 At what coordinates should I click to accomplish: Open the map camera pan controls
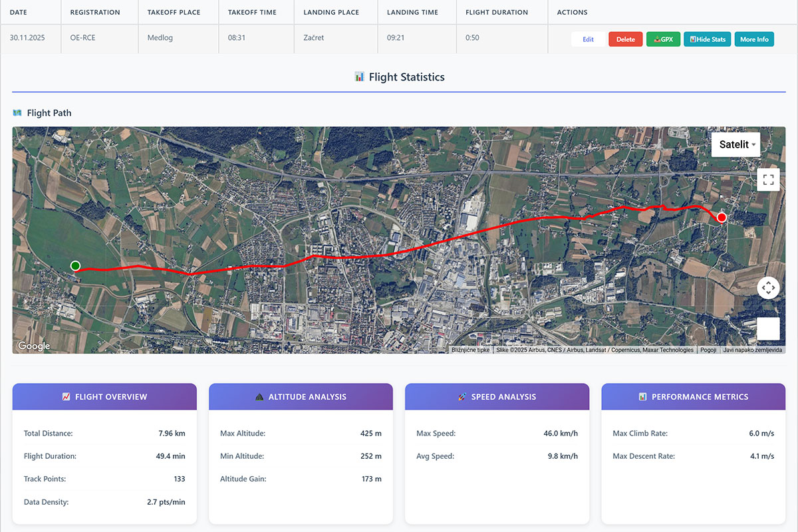point(768,288)
